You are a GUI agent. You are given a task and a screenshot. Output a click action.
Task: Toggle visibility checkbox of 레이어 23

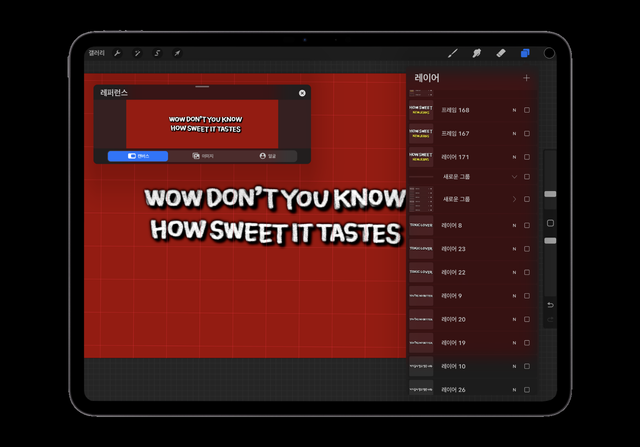pyautogui.click(x=527, y=249)
